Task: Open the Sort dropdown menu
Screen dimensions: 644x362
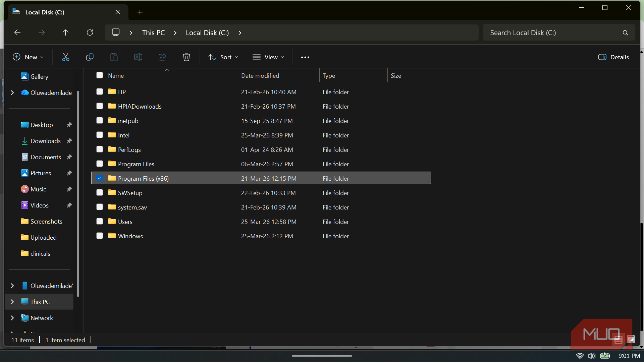Action: point(223,57)
